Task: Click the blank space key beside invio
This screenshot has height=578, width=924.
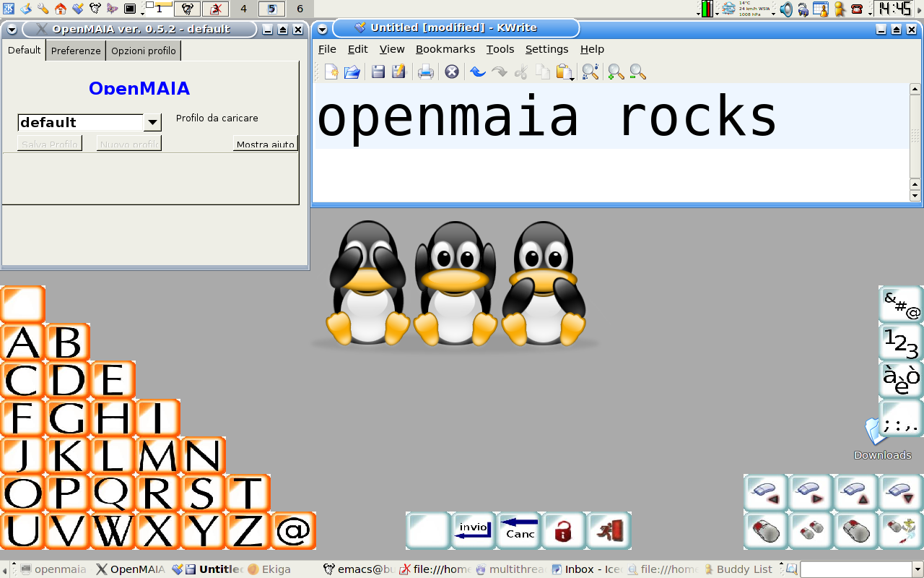Action: [x=429, y=530]
